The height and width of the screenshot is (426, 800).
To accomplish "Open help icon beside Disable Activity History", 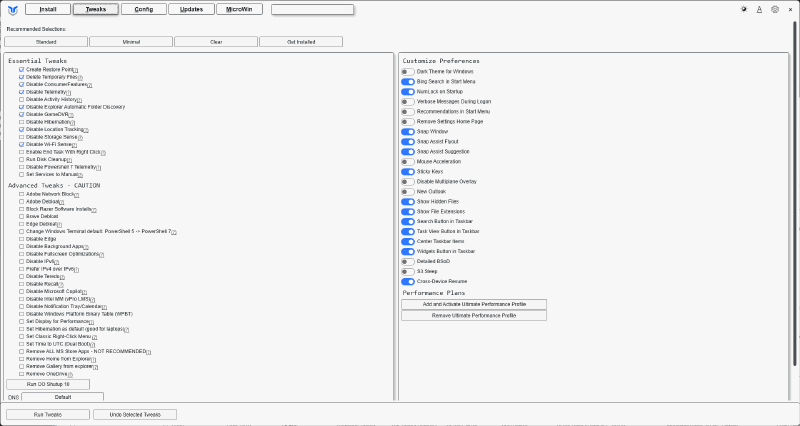I will 79,101.
